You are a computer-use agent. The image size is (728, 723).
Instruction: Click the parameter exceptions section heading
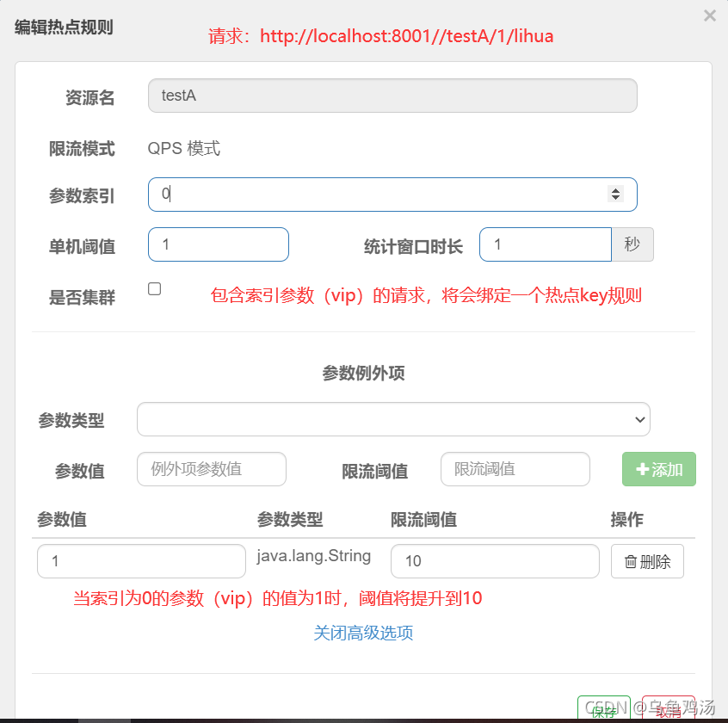[x=363, y=373]
